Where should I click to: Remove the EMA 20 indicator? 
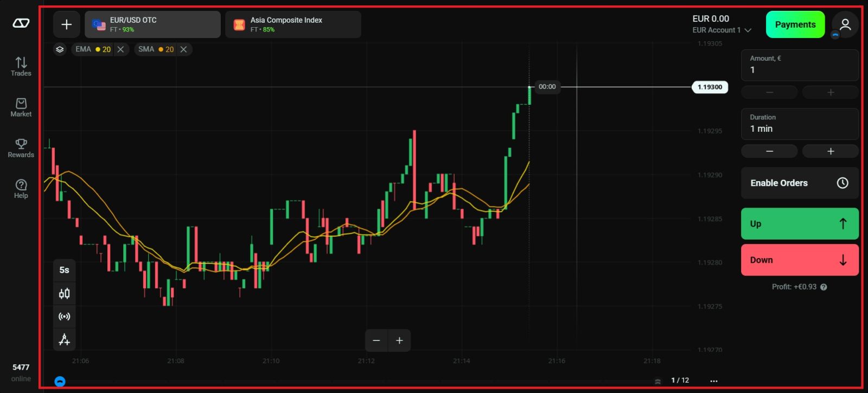point(120,49)
